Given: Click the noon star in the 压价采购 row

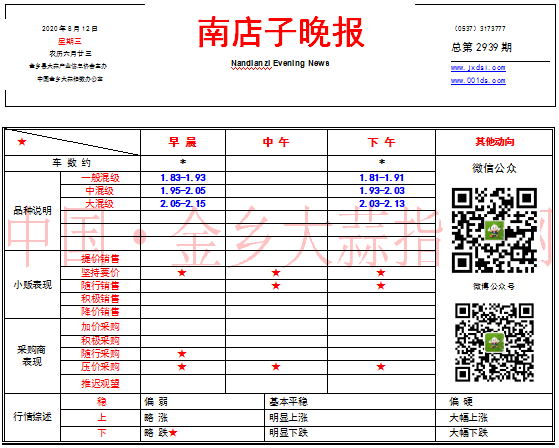Looking at the screenshot, I should coord(276,367).
